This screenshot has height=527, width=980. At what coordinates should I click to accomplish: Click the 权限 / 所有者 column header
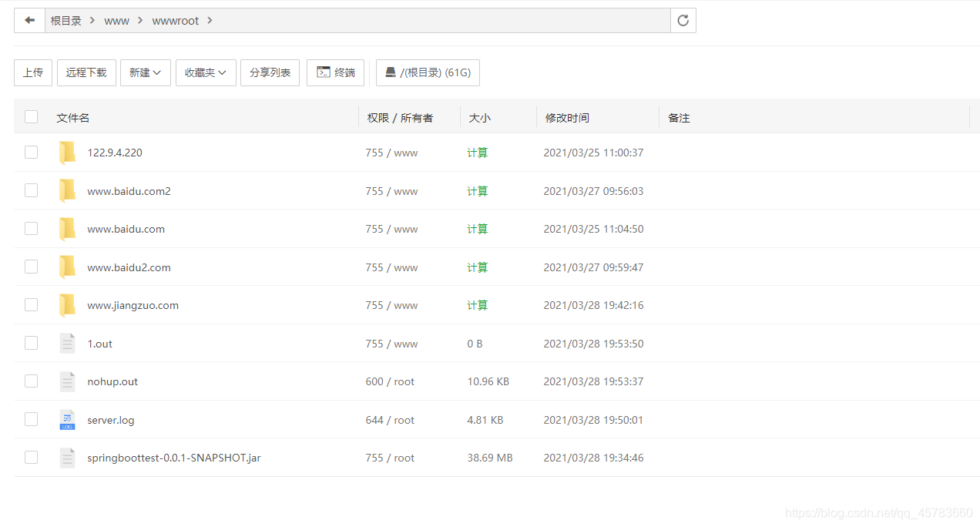click(x=400, y=118)
